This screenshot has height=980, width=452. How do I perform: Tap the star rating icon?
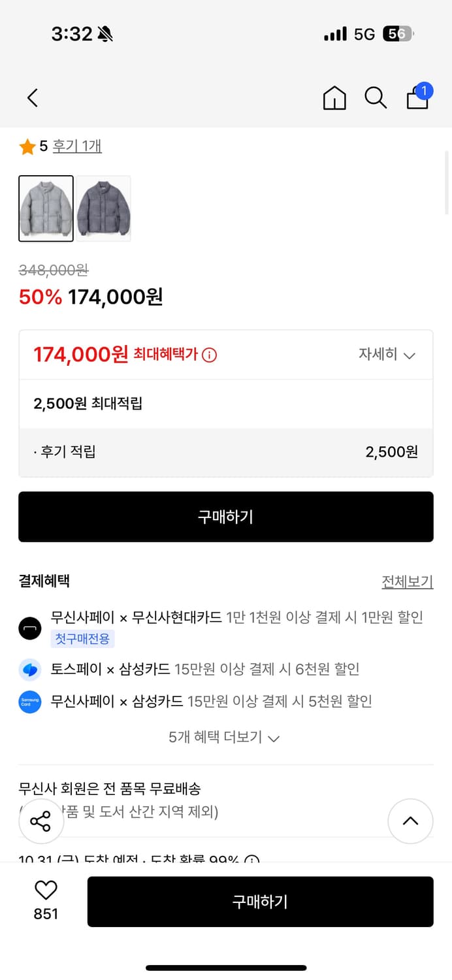coord(27,146)
